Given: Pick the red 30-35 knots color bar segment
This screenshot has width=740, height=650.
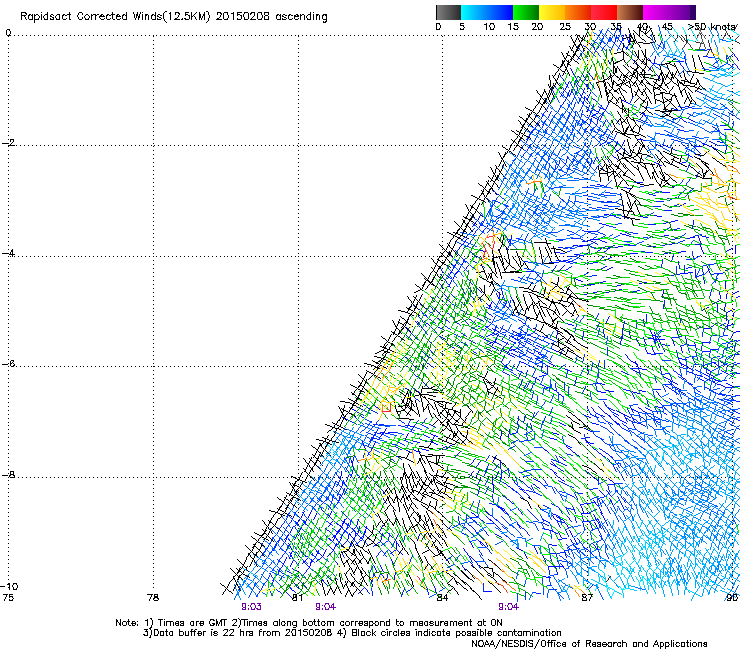Looking at the screenshot, I should pos(604,12).
